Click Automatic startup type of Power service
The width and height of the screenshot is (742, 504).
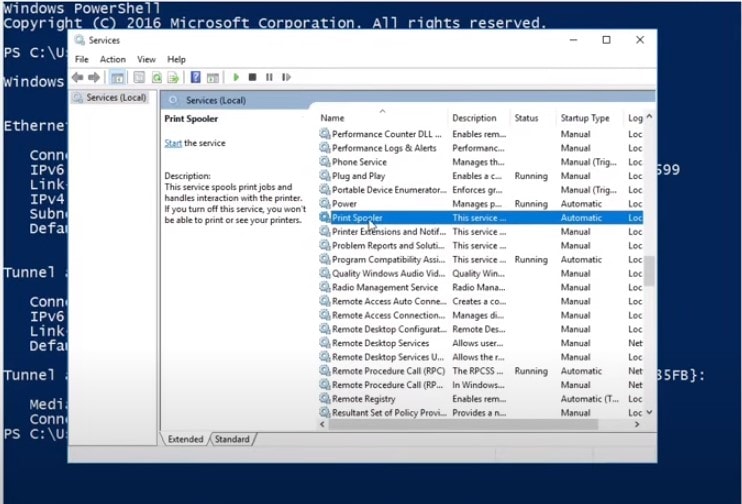[x=581, y=203]
